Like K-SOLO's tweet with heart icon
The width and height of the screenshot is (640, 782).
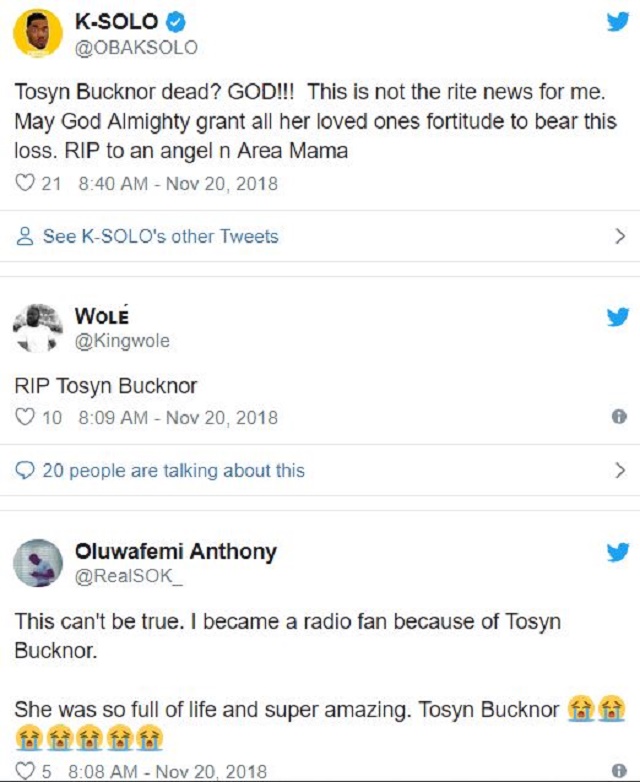25,184
